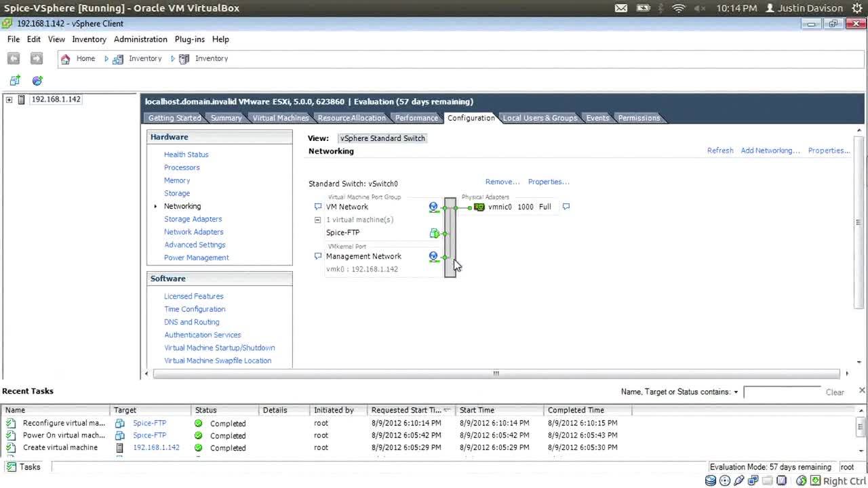
Task: Click the new virtual machine toolbar icon
Action: click(15, 81)
